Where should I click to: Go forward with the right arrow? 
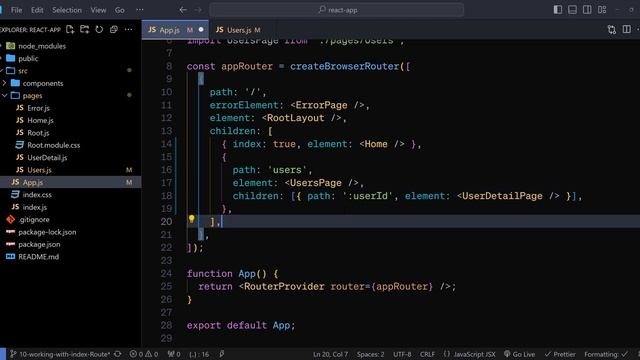pos(198,10)
